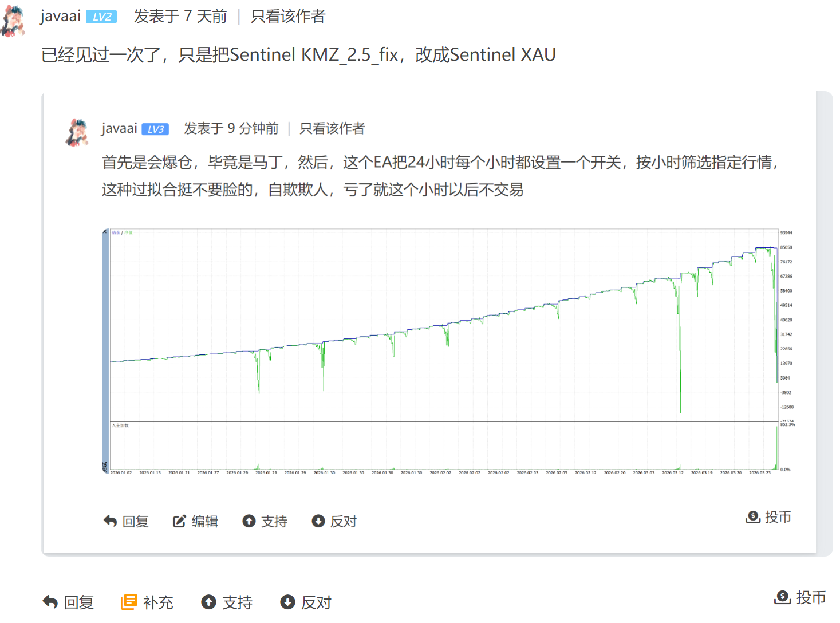This screenshot has width=840, height=623.
Task: Open javaai avatar on the 7-day-old post
Action: tap(13, 21)
